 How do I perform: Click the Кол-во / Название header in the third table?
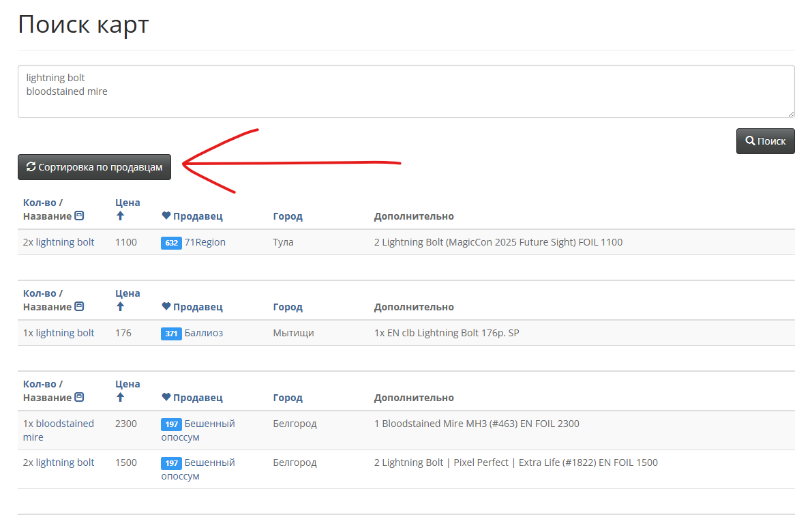[47, 391]
